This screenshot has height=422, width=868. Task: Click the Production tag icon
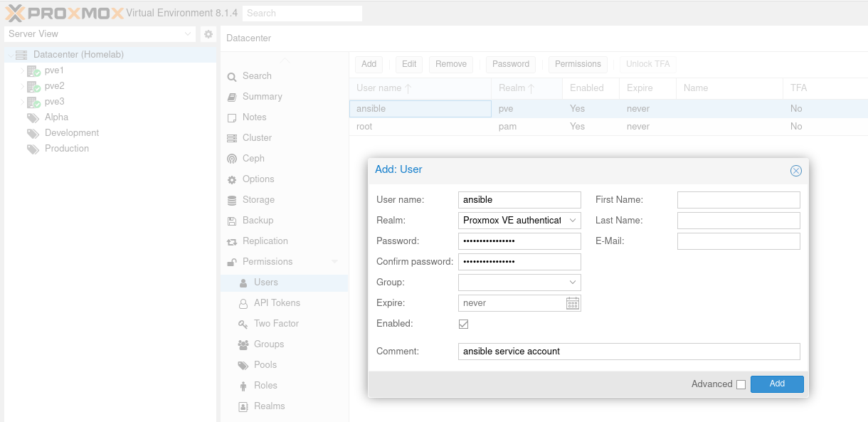33,149
